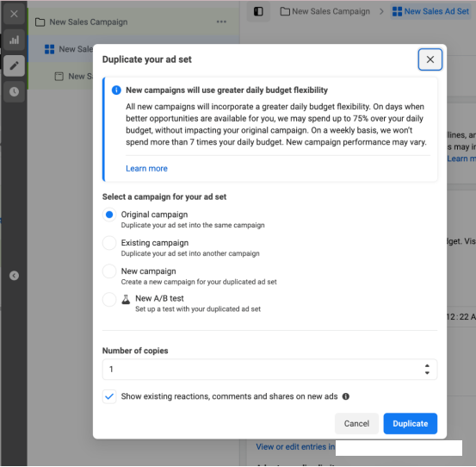Decrease number of copies with down arrow
Viewport: 476px width, 467px height.
click(x=427, y=373)
